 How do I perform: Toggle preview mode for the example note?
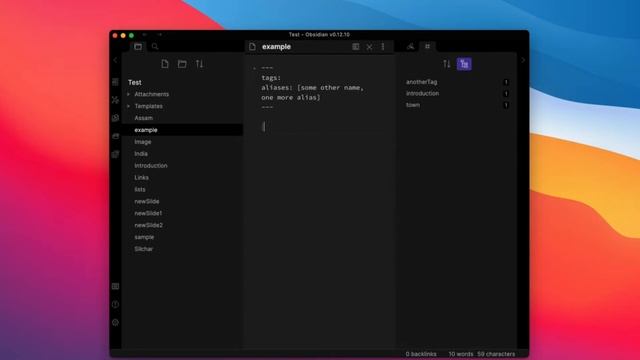pos(356,47)
